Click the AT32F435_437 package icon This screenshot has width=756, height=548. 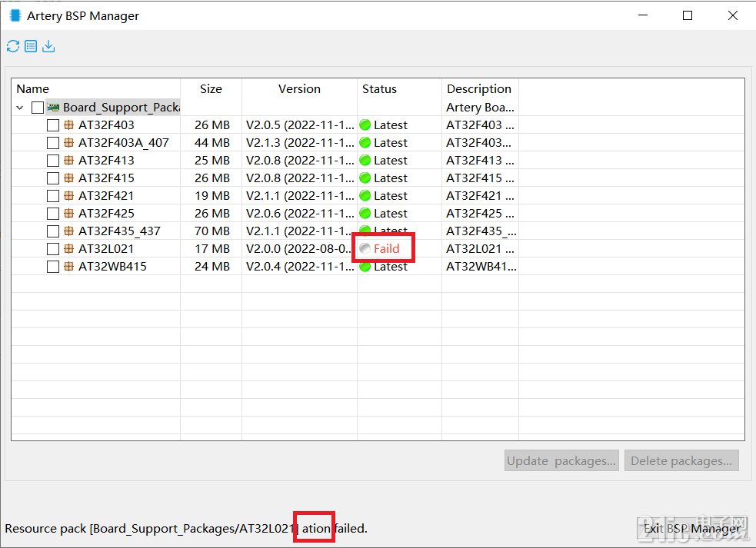tap(69, 231)
